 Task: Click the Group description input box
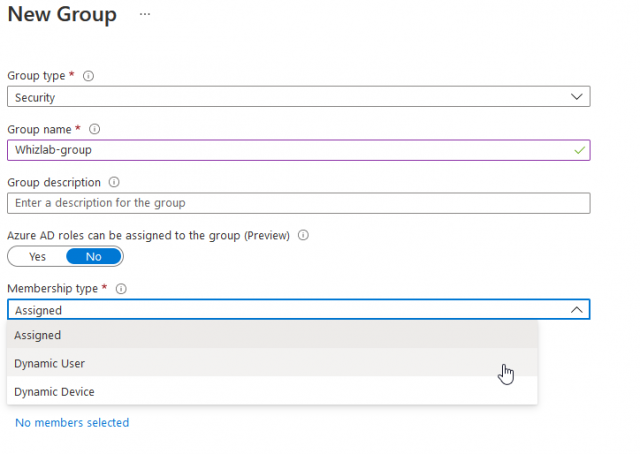pyautogui.click(x=298, y=203)
